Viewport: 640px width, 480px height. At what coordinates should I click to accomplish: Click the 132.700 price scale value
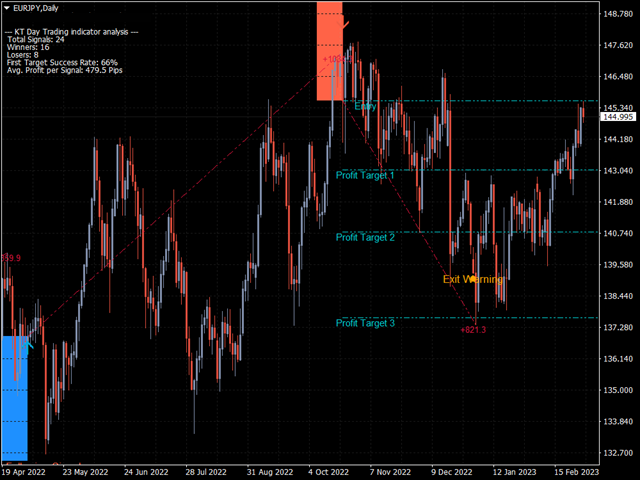(x=618, y=453)
